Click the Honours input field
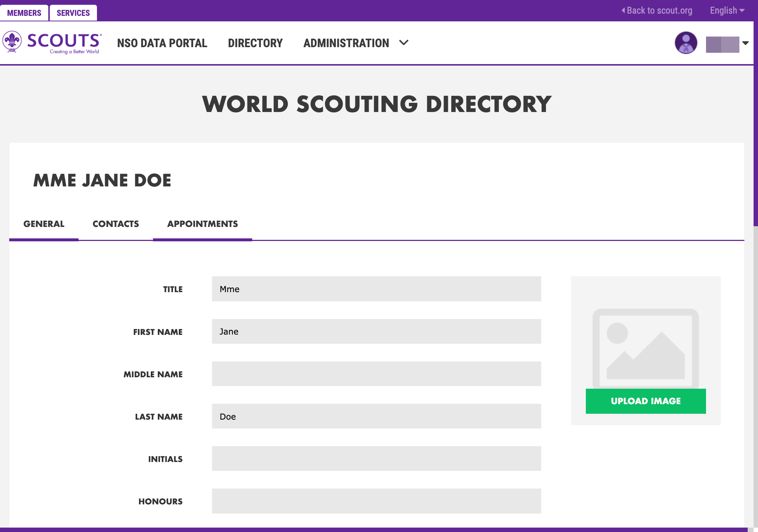The width and height of the screenshot is (758, 532). [x=376, y=501]
